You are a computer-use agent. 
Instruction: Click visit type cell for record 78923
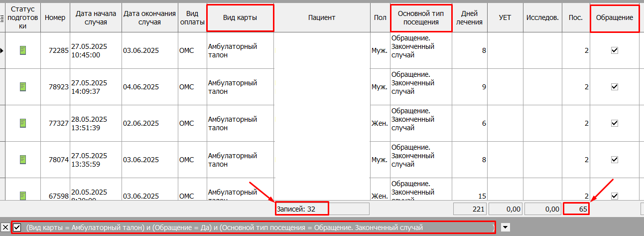(x=421, y=87)
